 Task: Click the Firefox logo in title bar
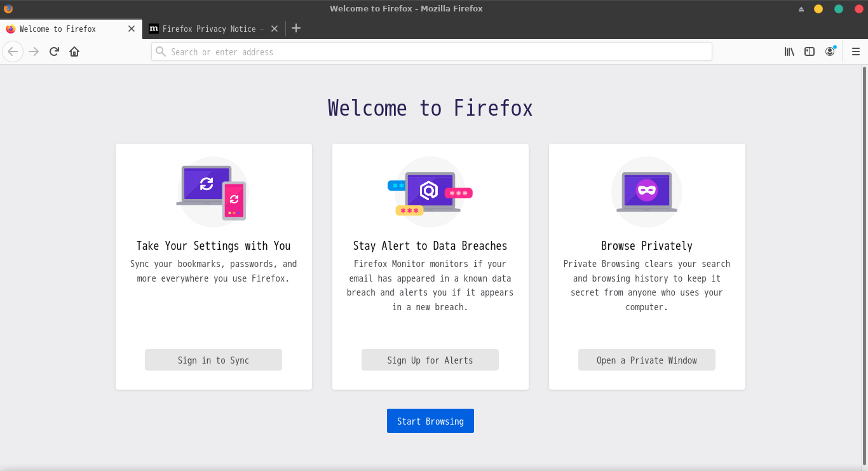(x=8, y=8)
